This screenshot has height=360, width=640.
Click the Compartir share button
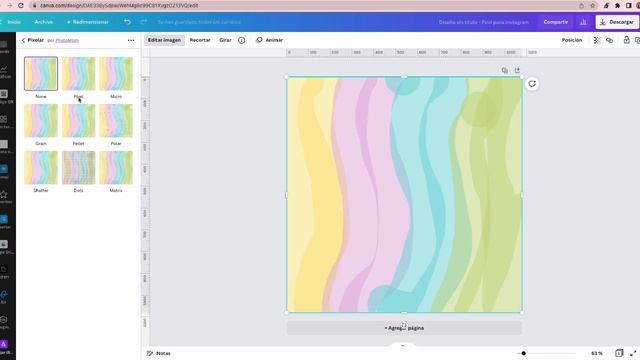point(556,22)
